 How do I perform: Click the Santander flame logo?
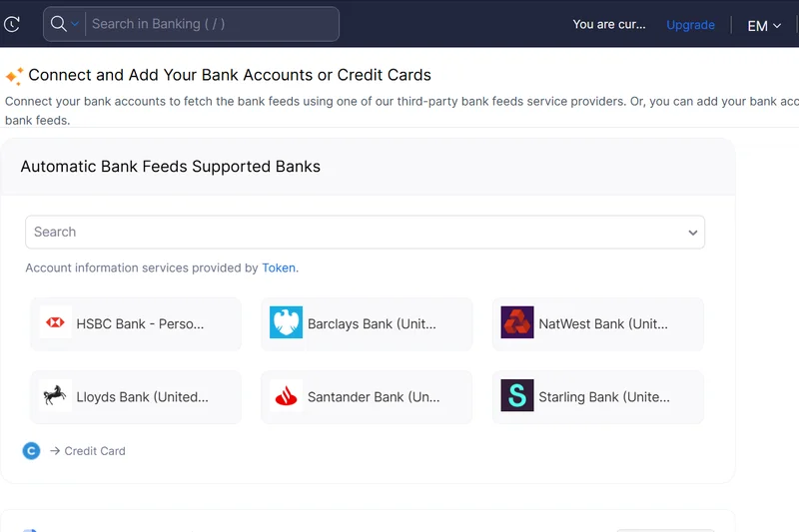pyautogui.click(x=286, y=396)
